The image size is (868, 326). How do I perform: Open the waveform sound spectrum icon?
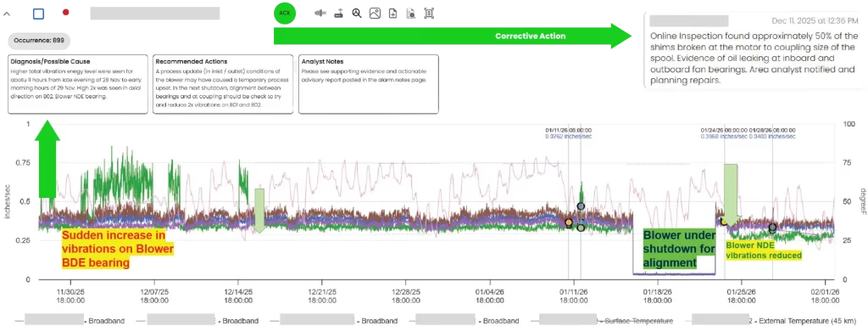coord(320,14)
